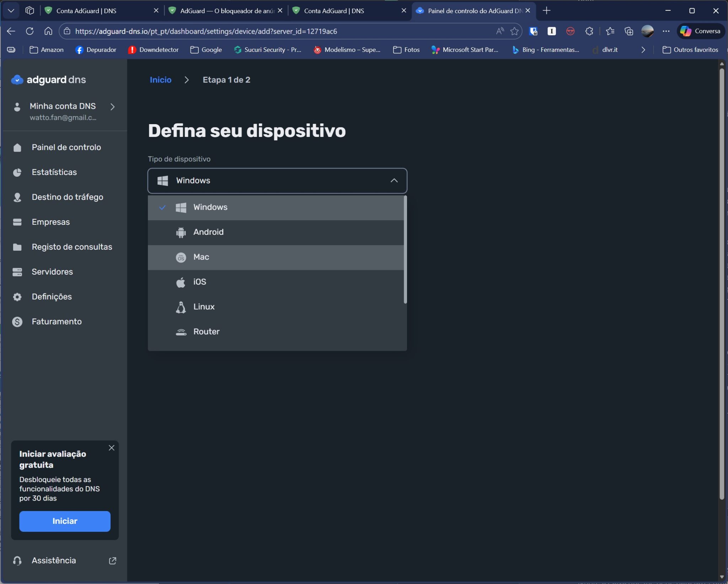Select the Router device option
The width and height of the screenshot is (728, 584).
(x=206, y=332)
